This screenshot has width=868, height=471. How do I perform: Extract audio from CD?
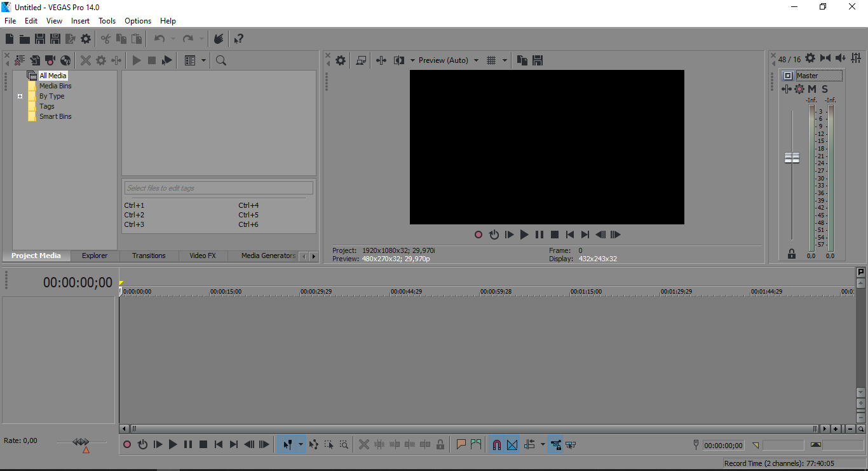65,60
